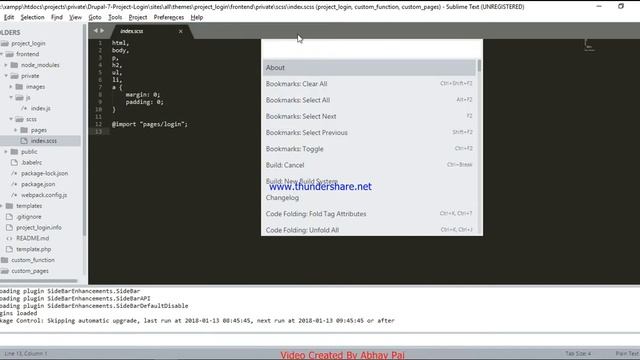This screenshot has height=360, width=640.
Task: Close the index.scss tab
Action: [x=181, y=31]
